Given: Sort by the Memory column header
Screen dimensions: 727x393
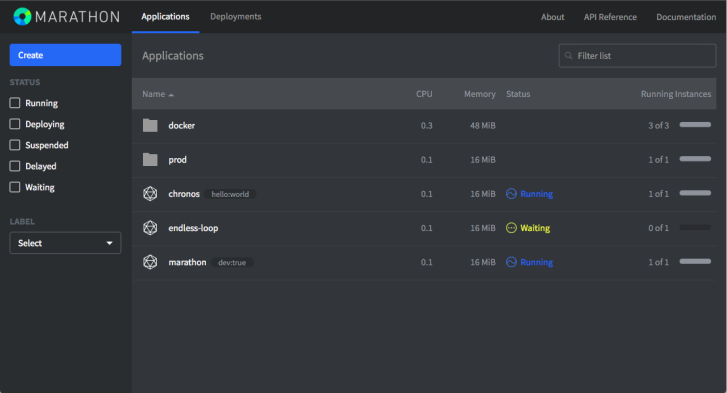Looking at the screenshot, I should pyautogui.click(x=480, y=94).
